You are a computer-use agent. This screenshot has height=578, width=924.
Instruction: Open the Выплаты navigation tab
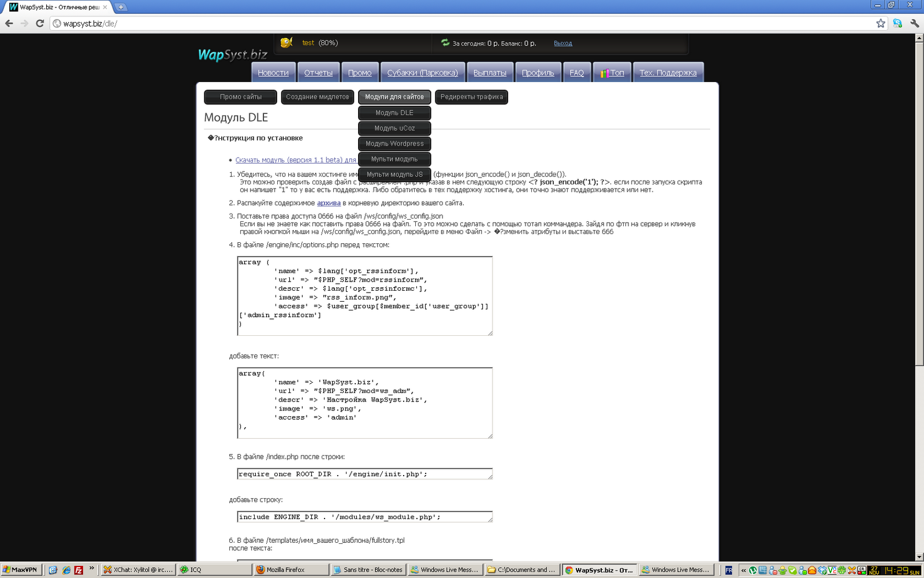[490, 72]
